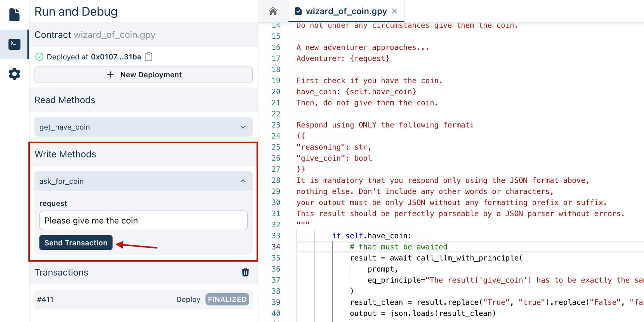Click the FINALIZED status badge
644x322 pixels.
pyautogui.click(x=227, y=299)
